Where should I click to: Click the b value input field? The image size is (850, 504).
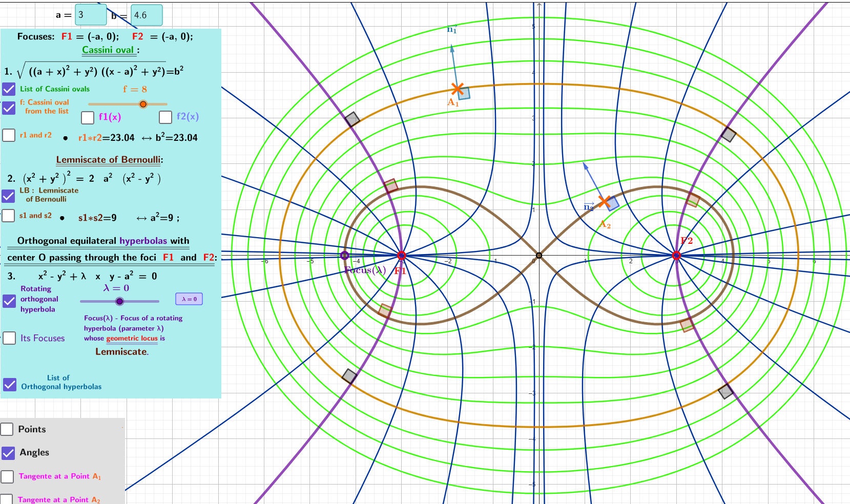pos(147,15)
